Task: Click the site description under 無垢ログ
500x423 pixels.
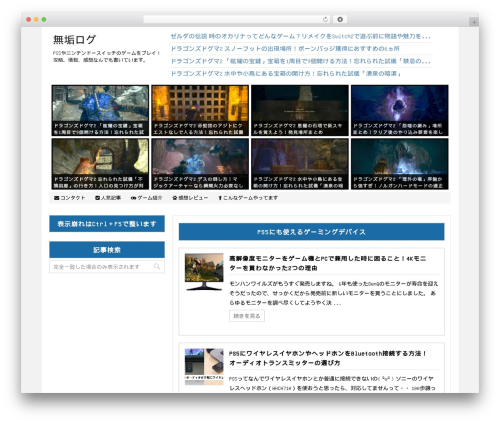Action: 107,56
